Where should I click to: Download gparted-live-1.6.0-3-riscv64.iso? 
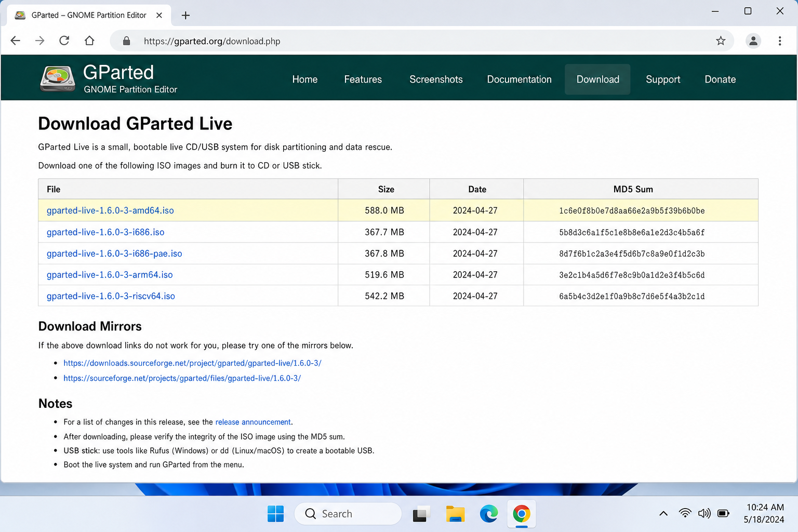click(x=111, y=296)
